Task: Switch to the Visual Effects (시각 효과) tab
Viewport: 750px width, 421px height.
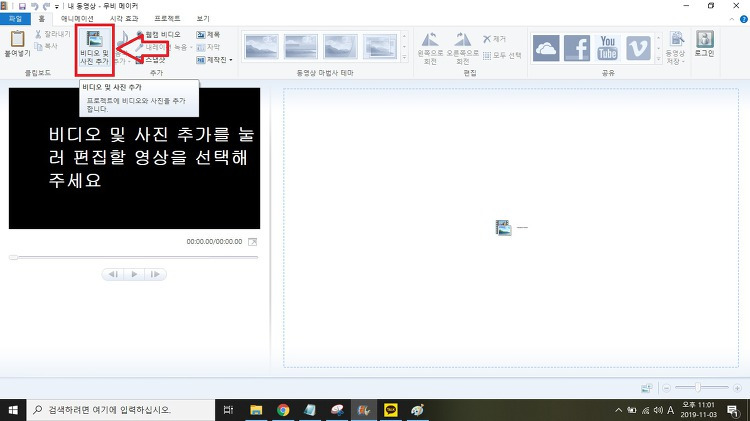Action: [x=124, y=19]
